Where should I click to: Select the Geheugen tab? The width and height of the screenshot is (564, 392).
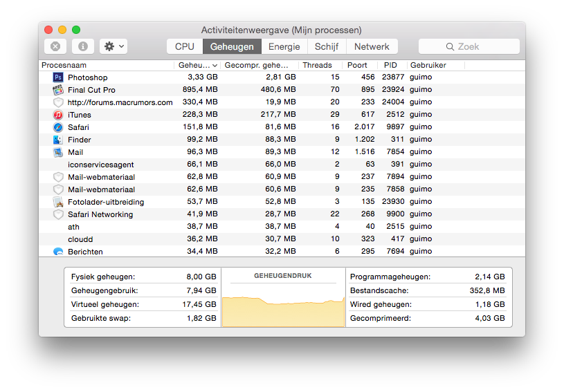pyautogui.click(x=232, y=46)
